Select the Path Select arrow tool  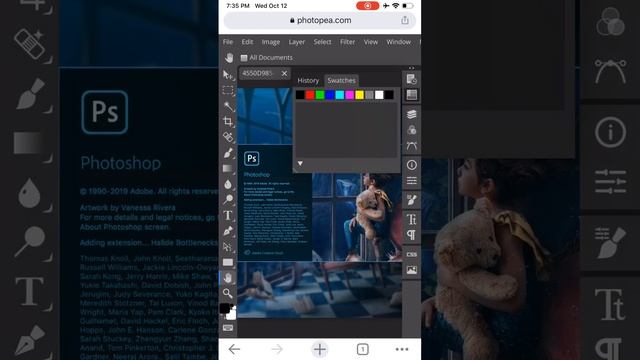click(x=228, y=247)
